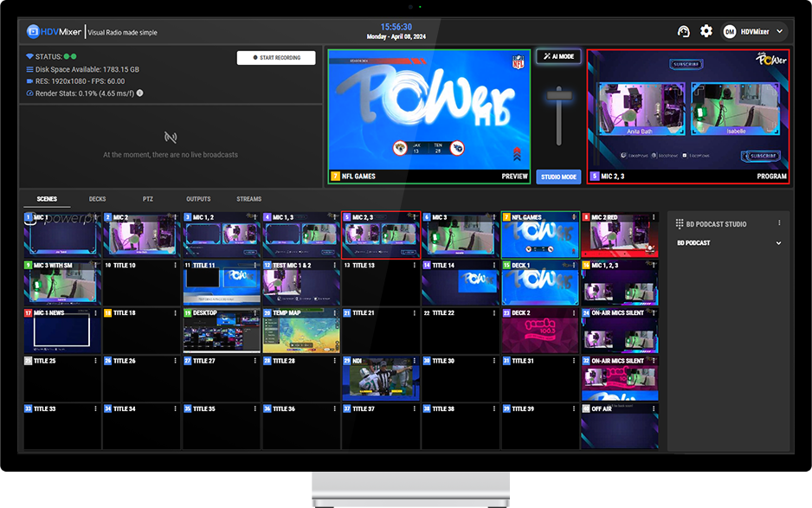Click the START RECORDING button

(277, 57)
